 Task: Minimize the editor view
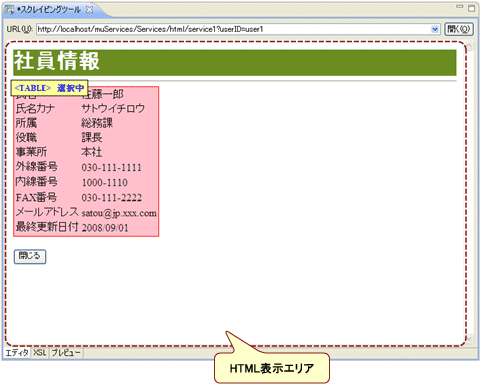(460, 7)
